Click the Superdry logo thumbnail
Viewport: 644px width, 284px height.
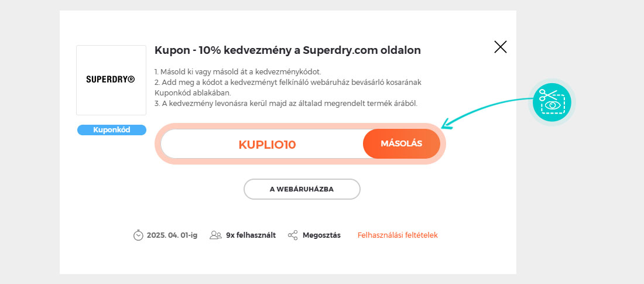click(x=111, y=80)
